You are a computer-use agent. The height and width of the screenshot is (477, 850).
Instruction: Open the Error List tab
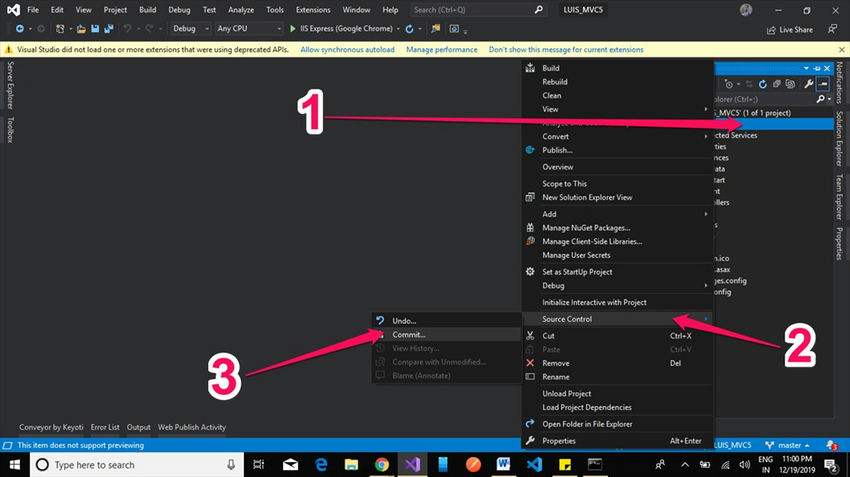click(x=105, y=427)
